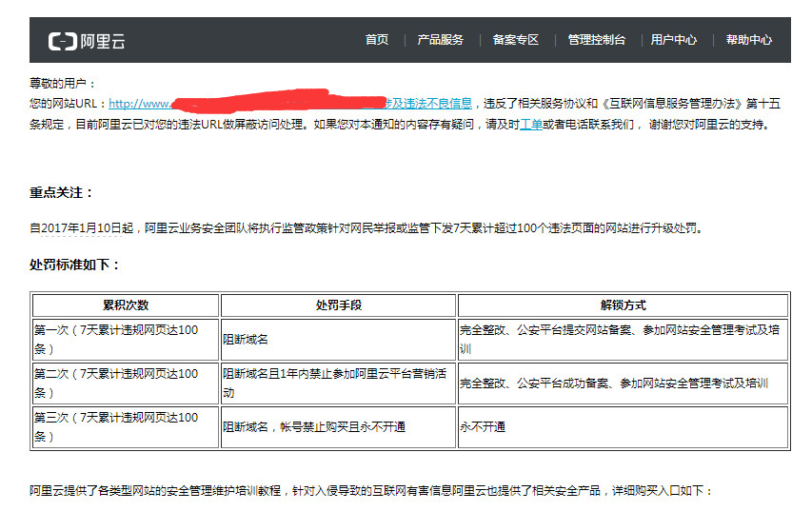Select the 解锁方式 column header
The height and width of the screenshot is (531, 812).
point(623,305)
